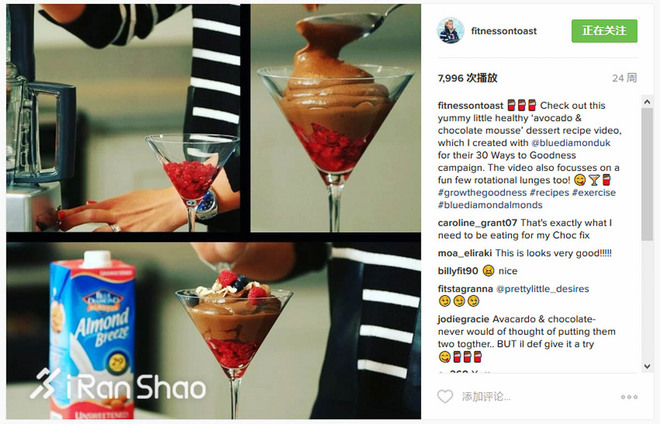660x424 pixels.
Task: Open moa_eliraki commenter profile
Action: (x=465, y=253)
